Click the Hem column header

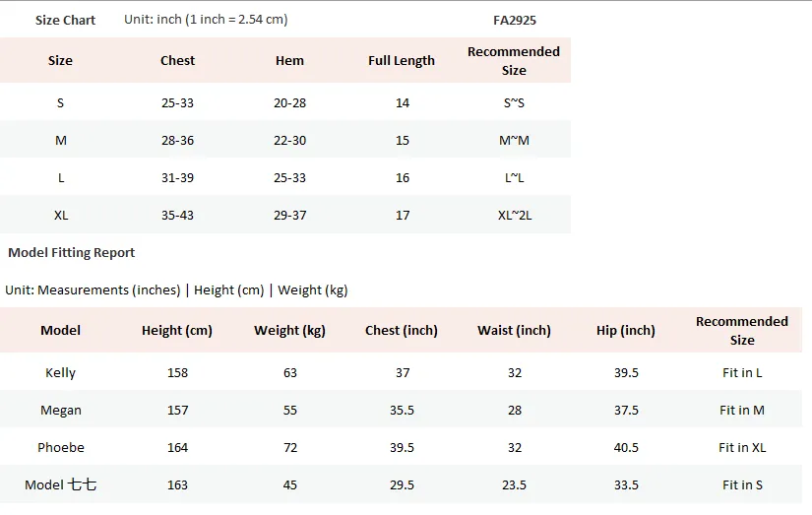coord(289,61)
